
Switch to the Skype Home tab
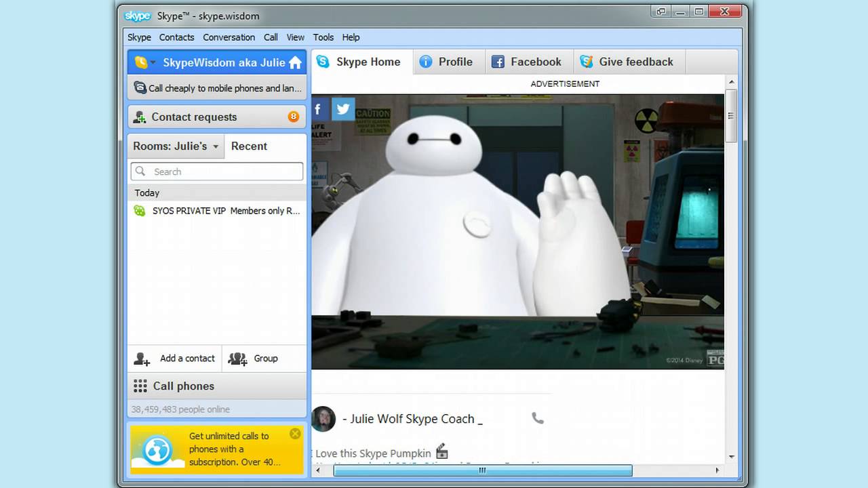pos(361,62)
